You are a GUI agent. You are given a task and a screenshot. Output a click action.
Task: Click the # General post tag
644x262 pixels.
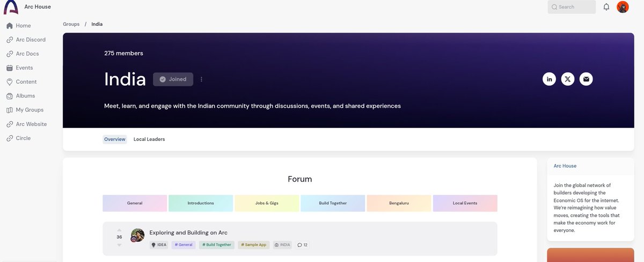(184, 245)
